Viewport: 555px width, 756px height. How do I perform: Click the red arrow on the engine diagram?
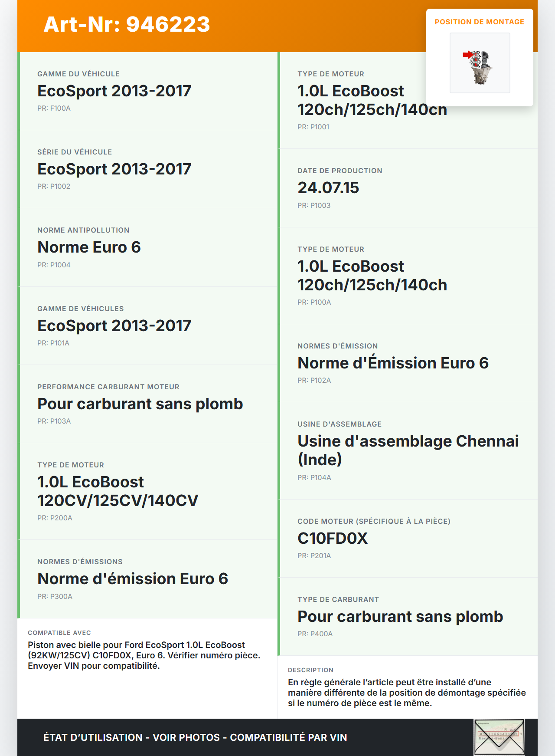coord(467,55)
